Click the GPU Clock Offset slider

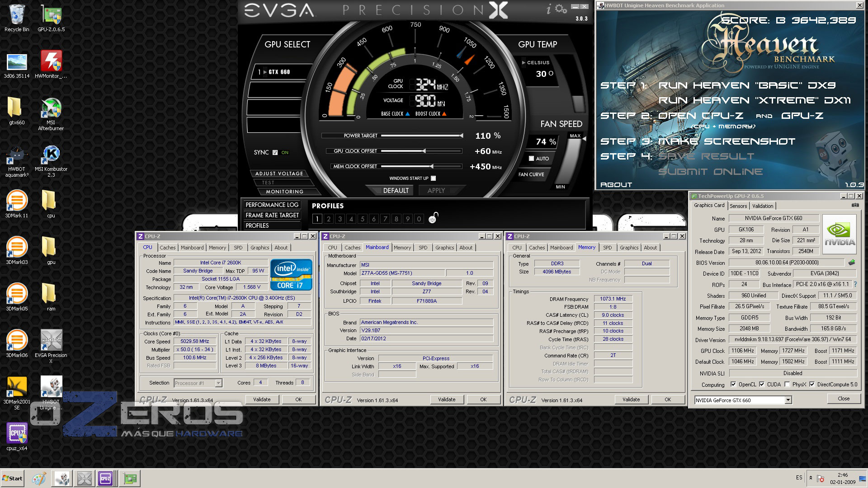(x=424, y=151)
